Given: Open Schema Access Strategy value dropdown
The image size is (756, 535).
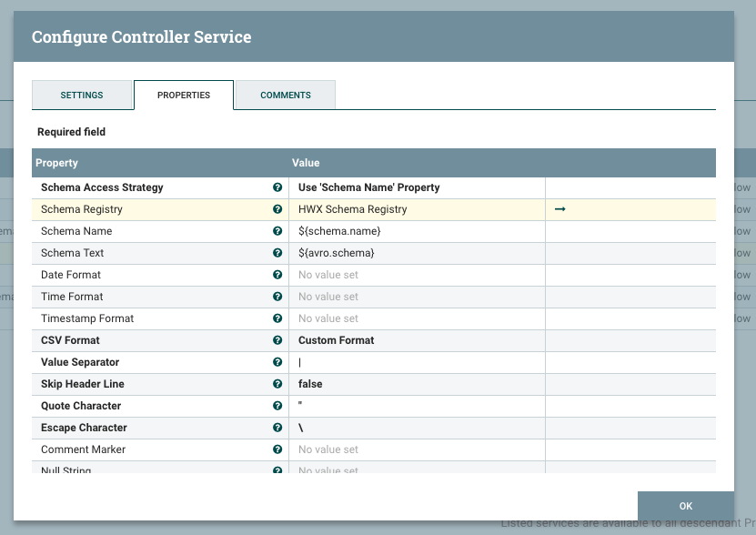Looking at the screenshot, I should coord(416,187).
